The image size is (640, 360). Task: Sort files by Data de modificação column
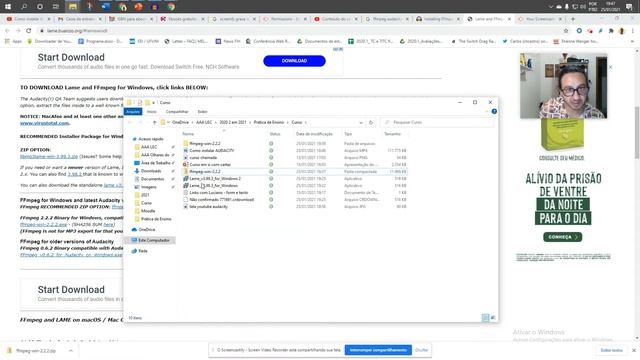click(x=314, y=134)
